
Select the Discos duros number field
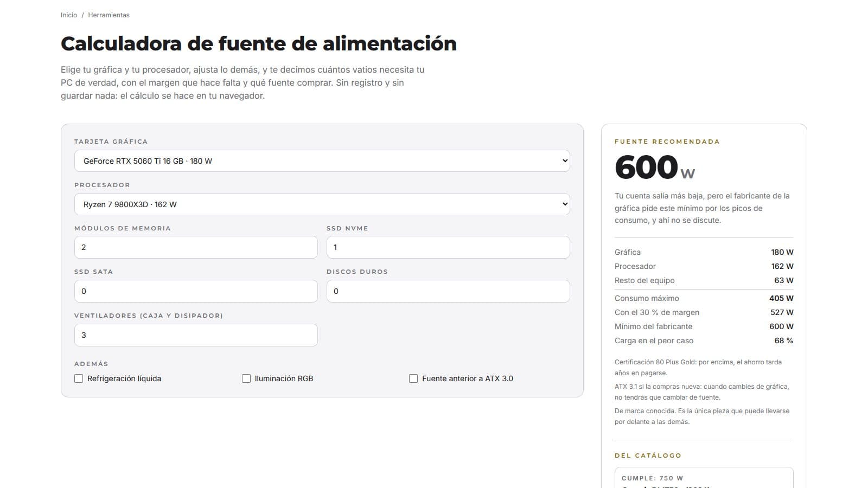click(x=448, y=291)
